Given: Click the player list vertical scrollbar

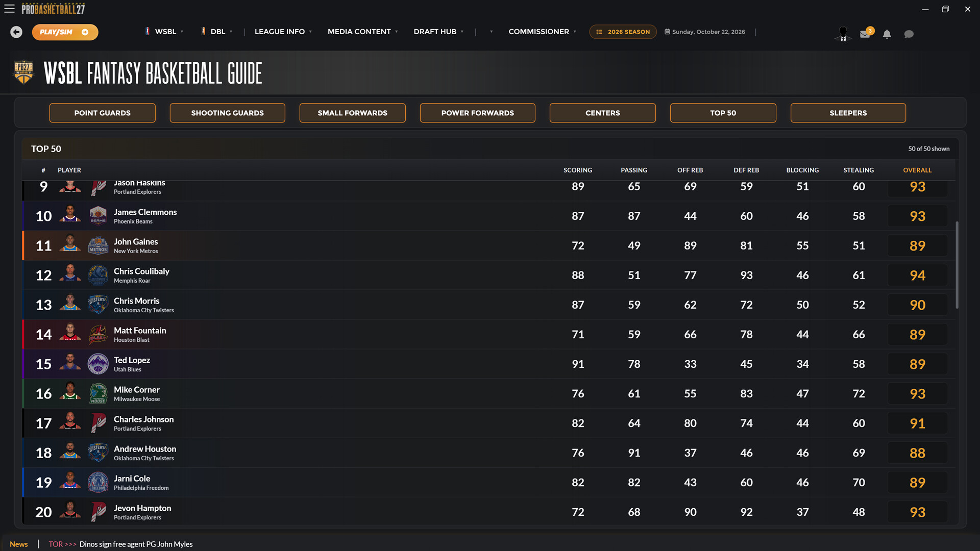Looking at the screenshot, I should pyautogui.click(x=957, y=265).
